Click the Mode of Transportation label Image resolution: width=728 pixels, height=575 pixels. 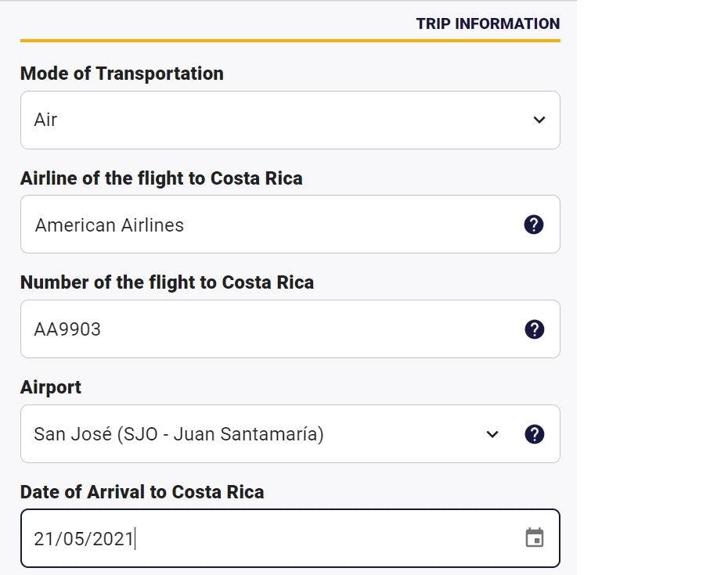click(x=122, y=74)
